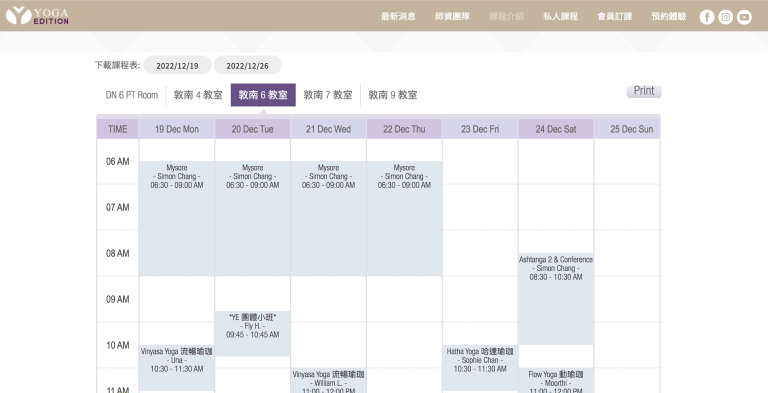Open the Instagram icon in header
The width and height of the screenshot is (768, 393).
[725, 17]
